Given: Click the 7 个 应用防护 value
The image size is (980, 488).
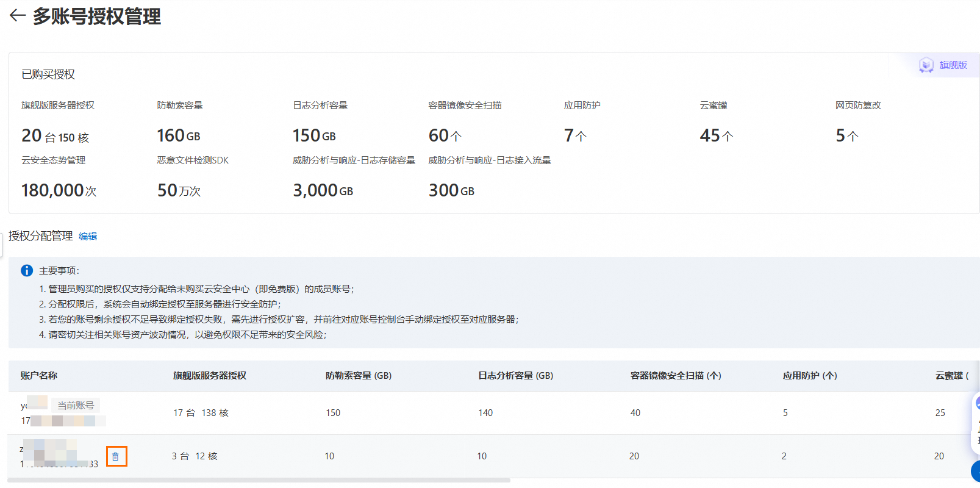Looking at the screenshot, I should tap(575, 136).
